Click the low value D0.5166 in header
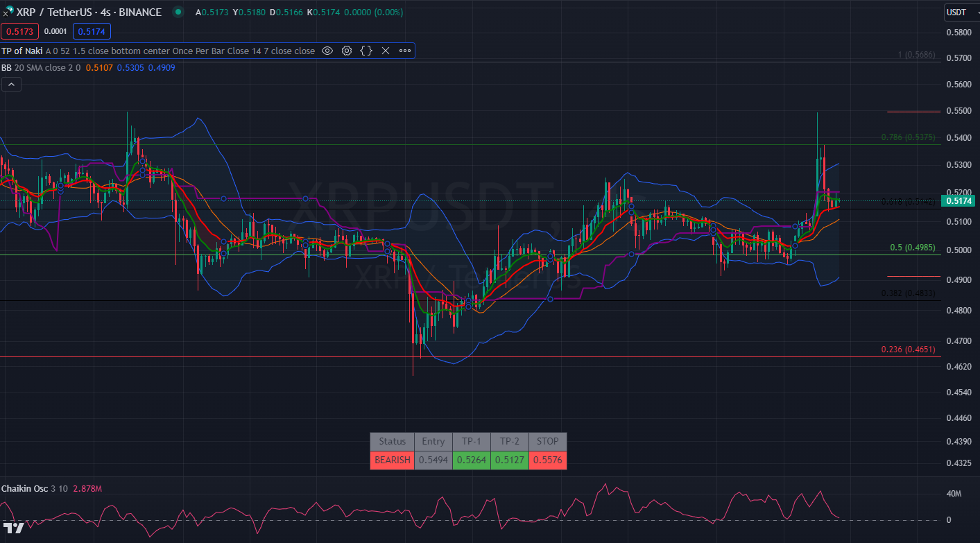The image size is (980, 543). pos(286,12)
